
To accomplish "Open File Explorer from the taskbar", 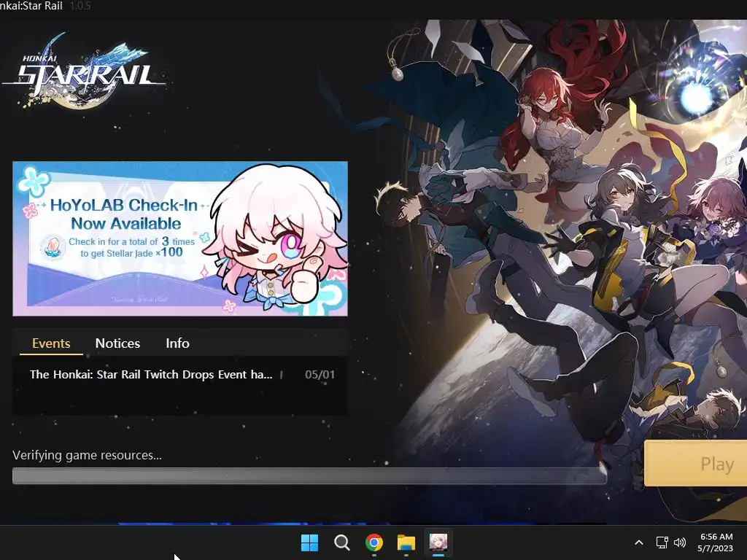I will click(x=406, y=542).
